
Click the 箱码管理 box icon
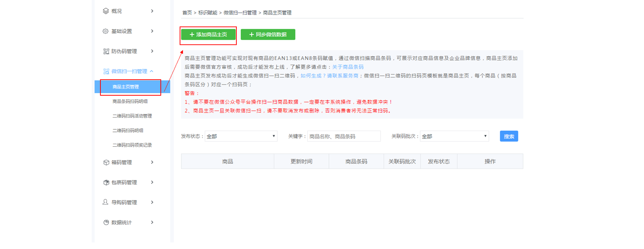(106, 162)
